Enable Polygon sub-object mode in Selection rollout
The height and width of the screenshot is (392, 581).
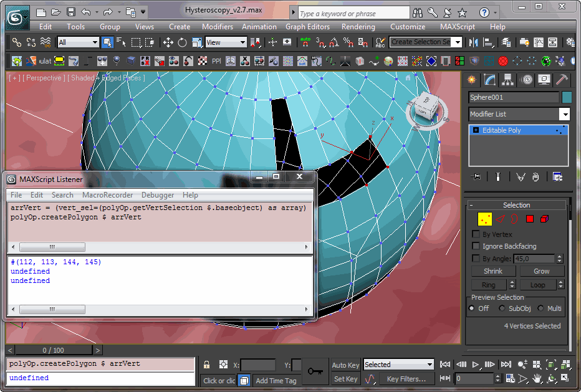530,219
